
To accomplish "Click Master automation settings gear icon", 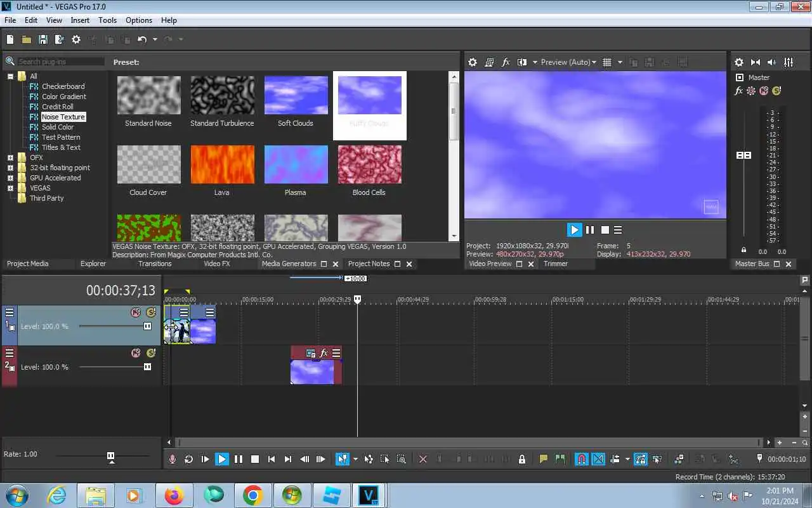I will tap(751, 91).
